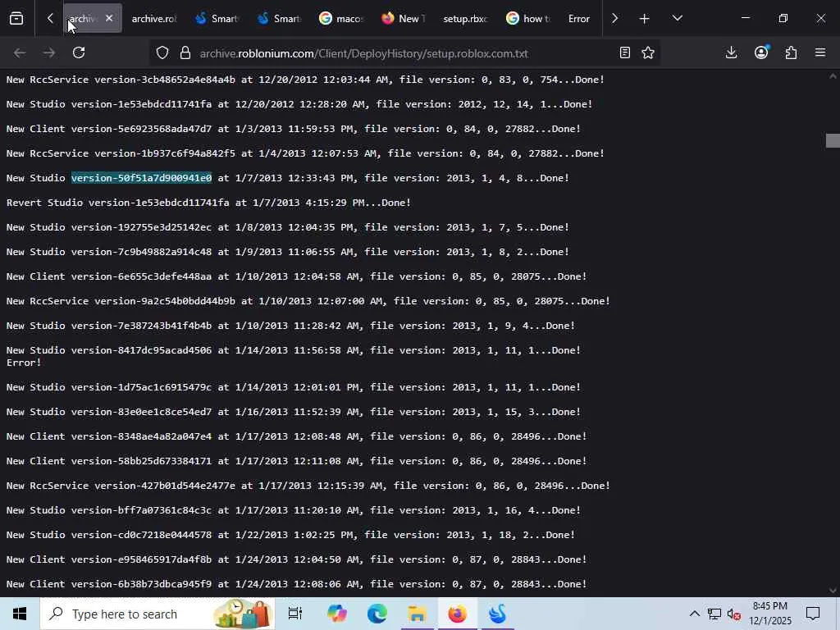Open the 8:45 PM clock and date
This screenshot has height=630, width=840.
770,614
